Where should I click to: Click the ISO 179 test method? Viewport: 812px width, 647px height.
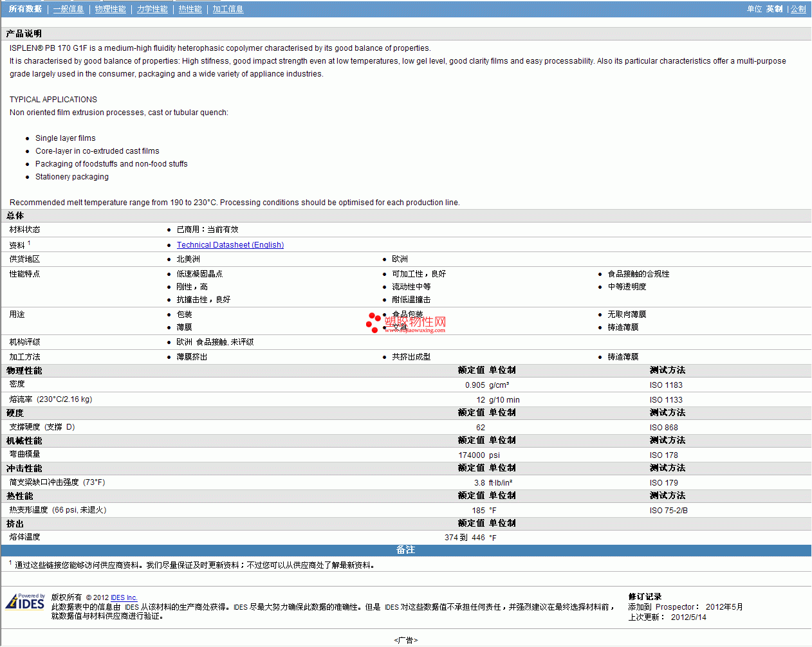664,483
